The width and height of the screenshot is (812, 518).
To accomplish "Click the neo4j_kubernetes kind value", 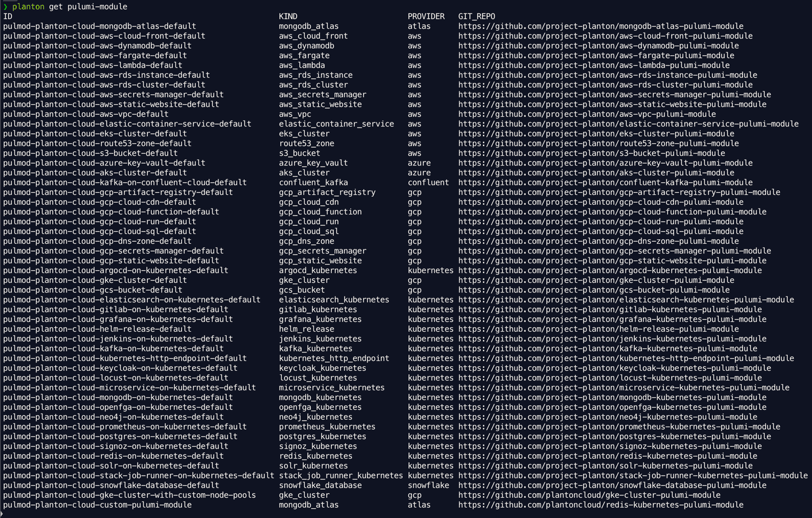I will [x=316, y=417].
